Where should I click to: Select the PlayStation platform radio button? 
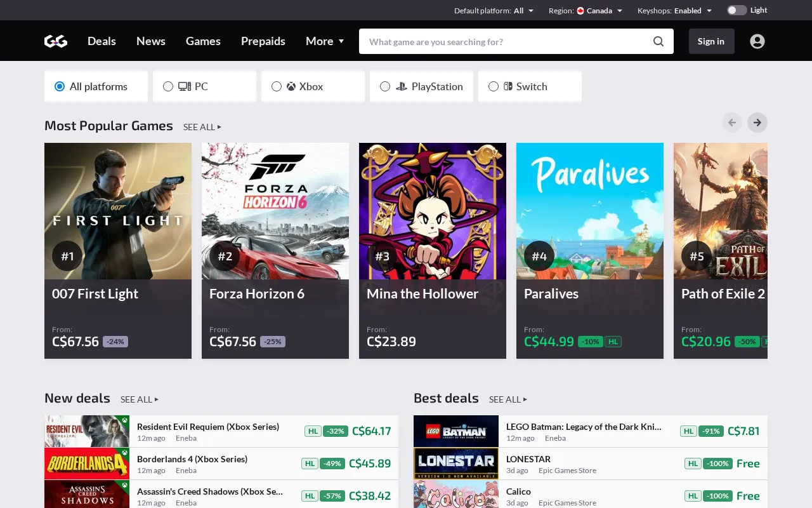(385, 86)
